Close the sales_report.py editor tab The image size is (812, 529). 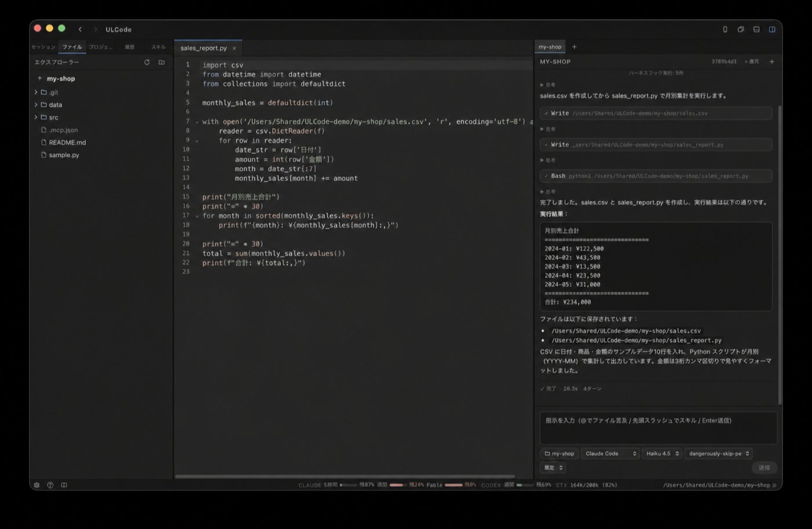click(234, 48)
